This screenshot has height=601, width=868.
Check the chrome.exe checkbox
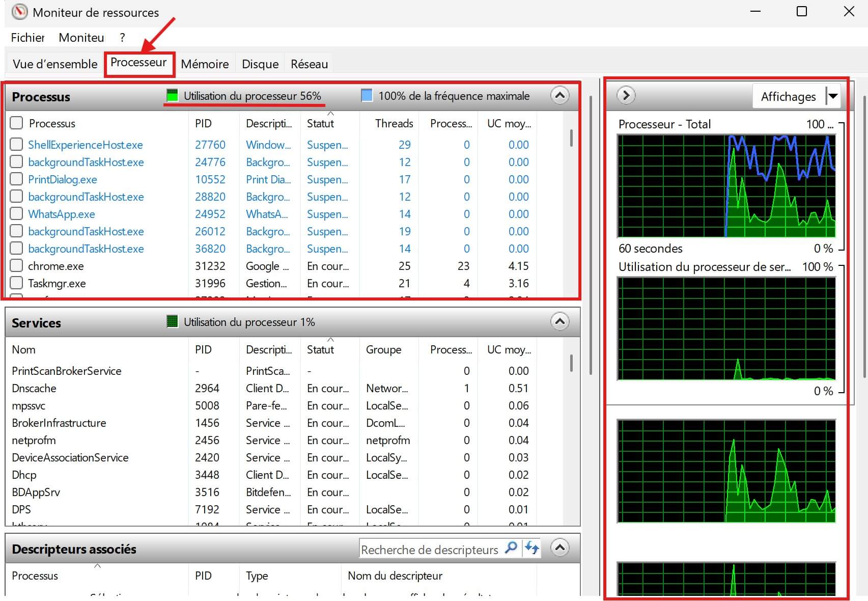(16, 265)
